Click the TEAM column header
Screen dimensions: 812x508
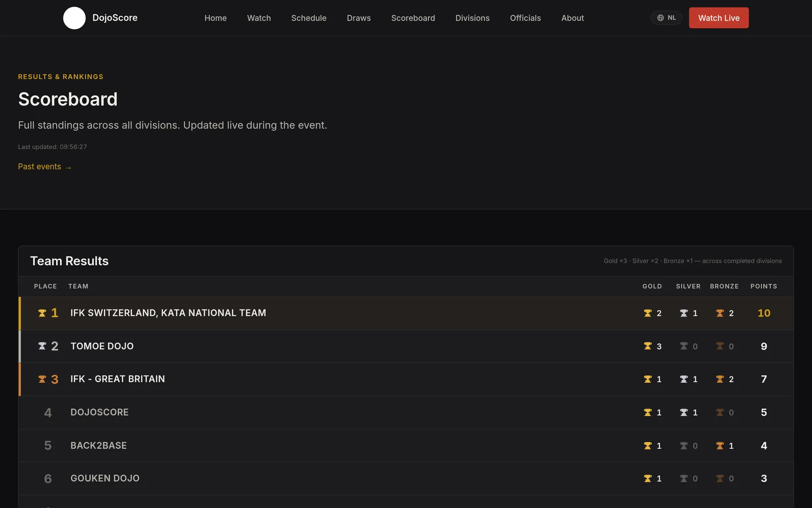[x=78, y=287]
